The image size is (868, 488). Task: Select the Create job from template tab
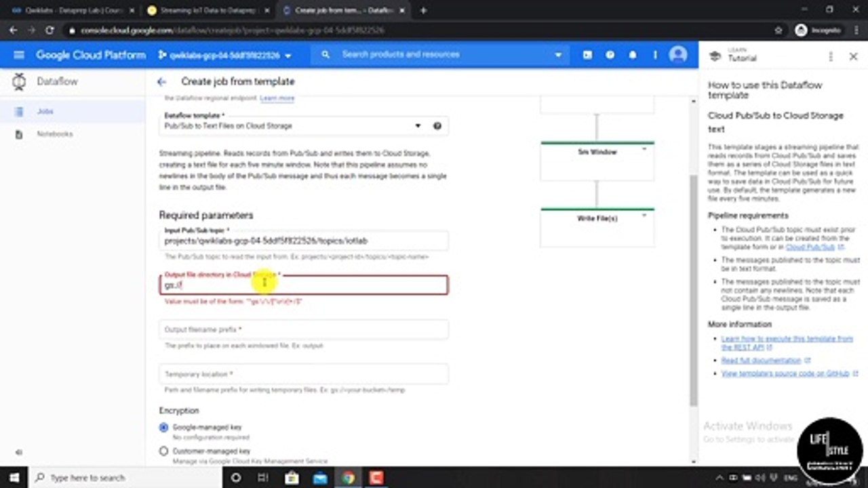(342, 10)
